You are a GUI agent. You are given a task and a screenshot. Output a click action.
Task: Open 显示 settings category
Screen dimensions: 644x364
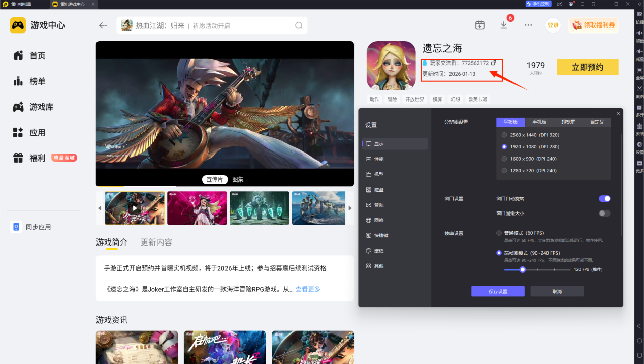[395, 144]
